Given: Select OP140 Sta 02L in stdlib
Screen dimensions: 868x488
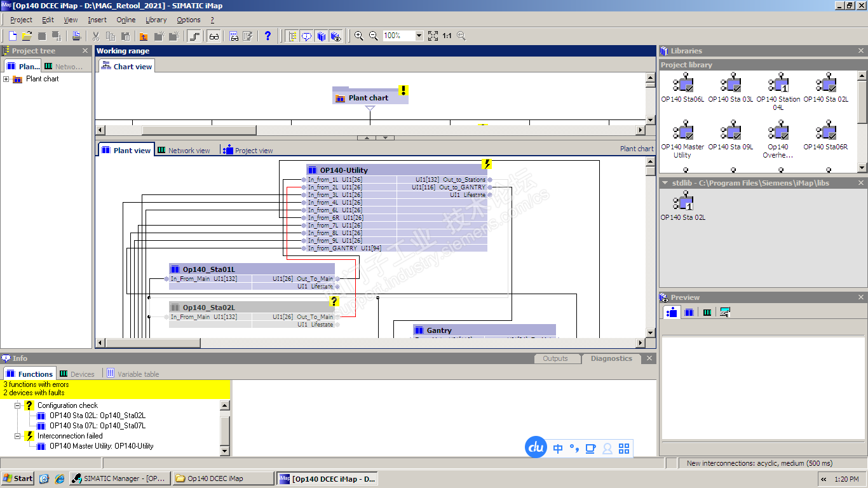Looking at the screenshot, I should coord(683,206).
